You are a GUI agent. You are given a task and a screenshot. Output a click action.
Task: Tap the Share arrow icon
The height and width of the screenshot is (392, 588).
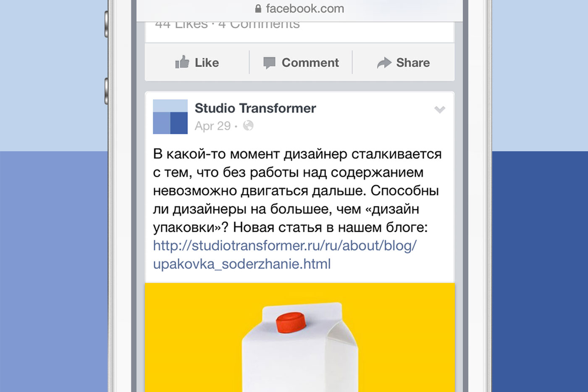pyautogui.click(x=384, y=63)
